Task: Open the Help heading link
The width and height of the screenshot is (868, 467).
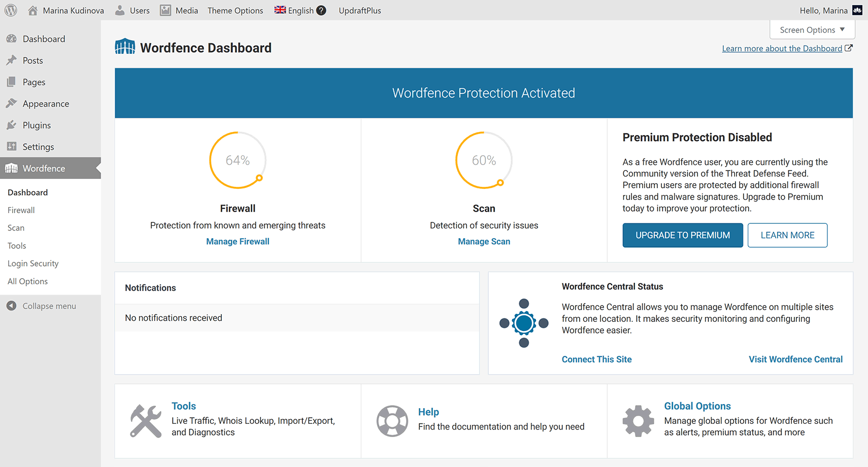Action: (428, 412)
